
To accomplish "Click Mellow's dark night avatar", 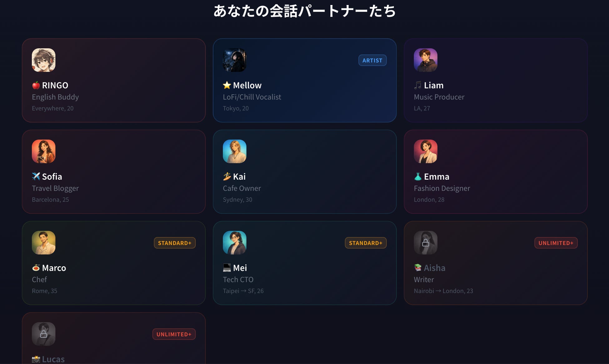I will click(235, 60).
